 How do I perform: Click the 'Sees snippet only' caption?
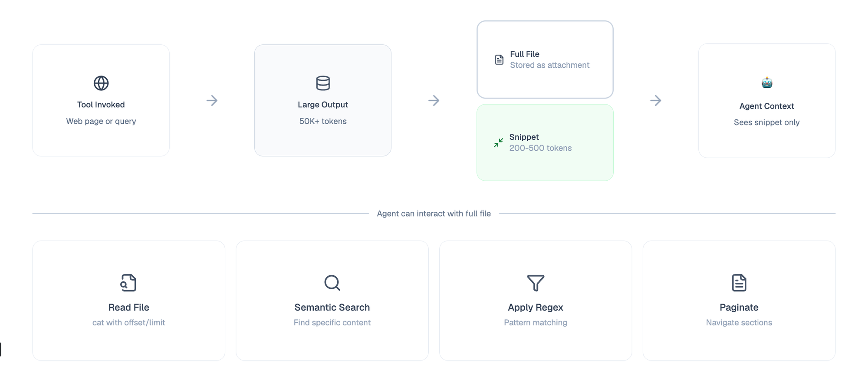767,122
